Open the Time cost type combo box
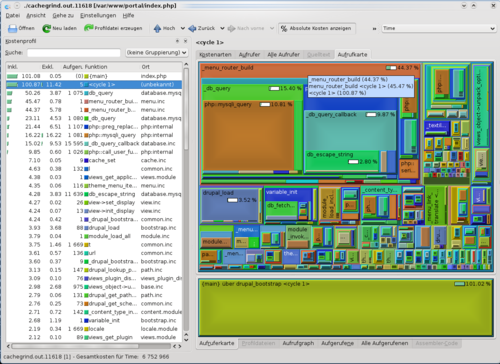 click(x=439, y=28)
